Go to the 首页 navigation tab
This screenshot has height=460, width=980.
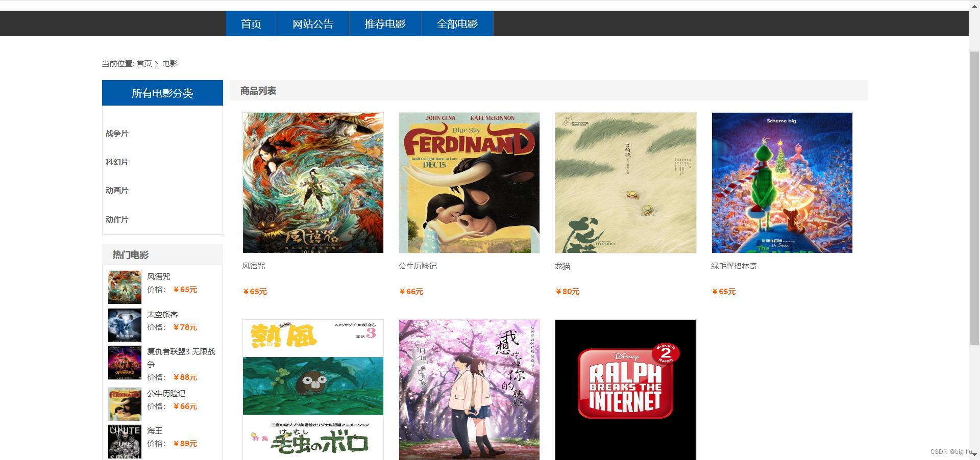point(251,23)
